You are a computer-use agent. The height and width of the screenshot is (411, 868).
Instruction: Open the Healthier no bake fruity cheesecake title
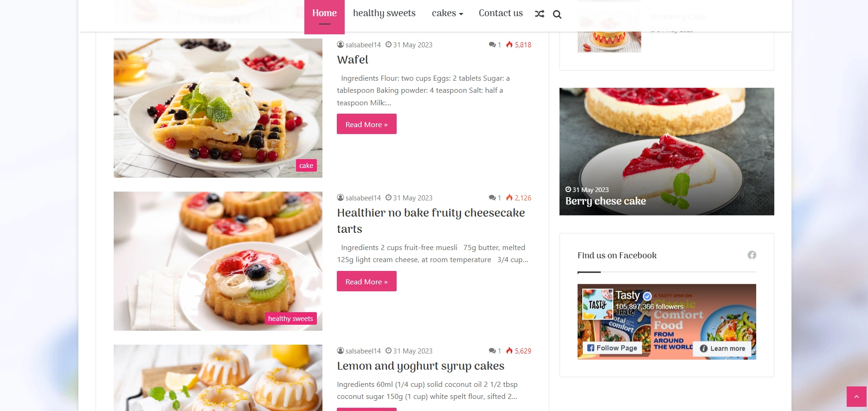431,221
